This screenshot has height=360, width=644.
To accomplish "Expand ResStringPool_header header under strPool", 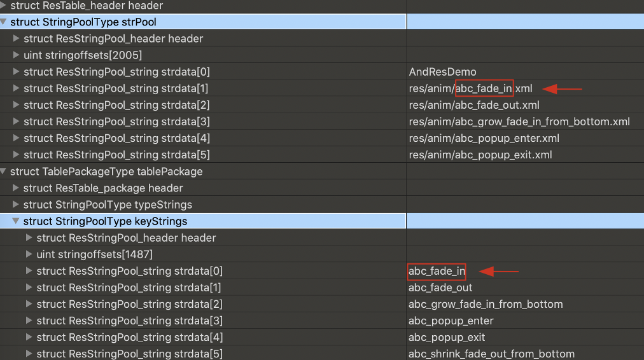I will (x=17, y=39).
